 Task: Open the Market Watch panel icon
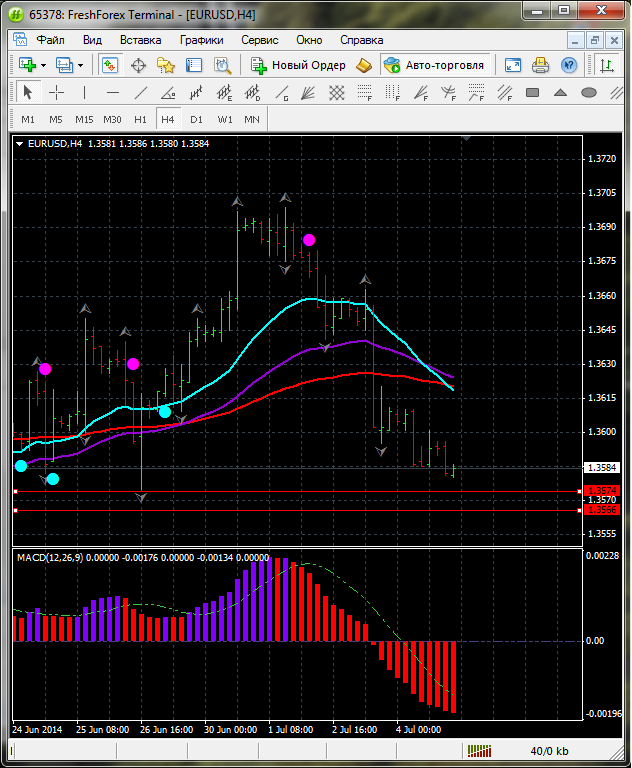110,65
